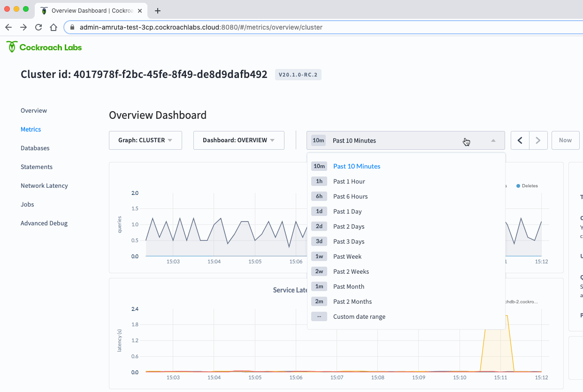Open a new browser tab
The width and height of the screenshot is (583, 392).
coord(158,11)
